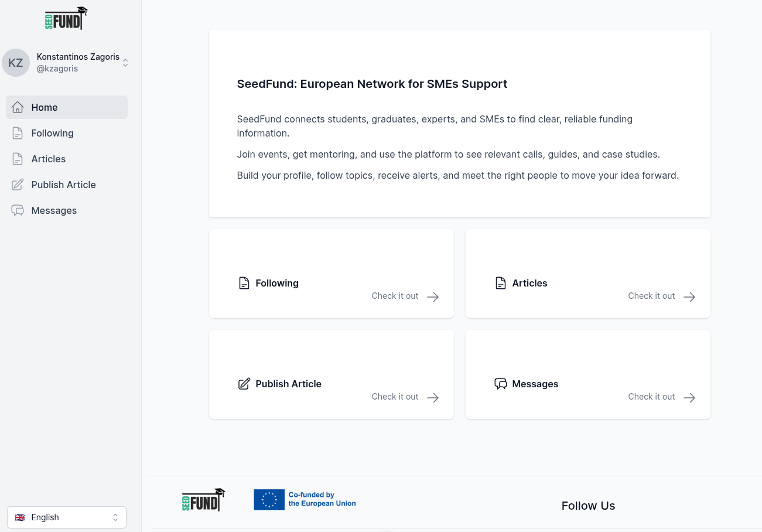Select Publish Article in the sidebar
The image size is (762, 532).
pos(67,185)
